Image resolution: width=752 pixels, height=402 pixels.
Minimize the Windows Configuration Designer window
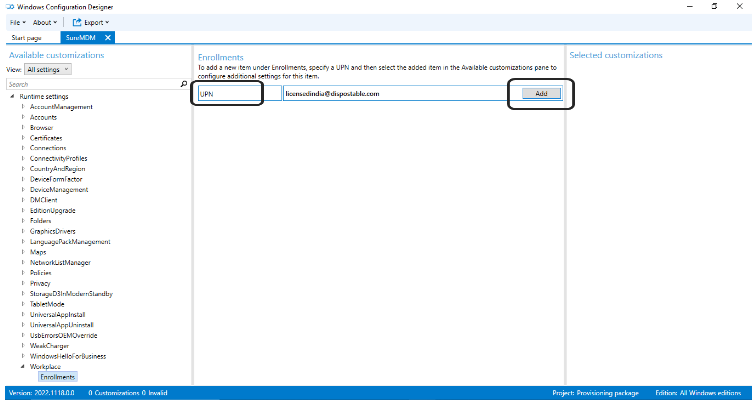(690, 6)
